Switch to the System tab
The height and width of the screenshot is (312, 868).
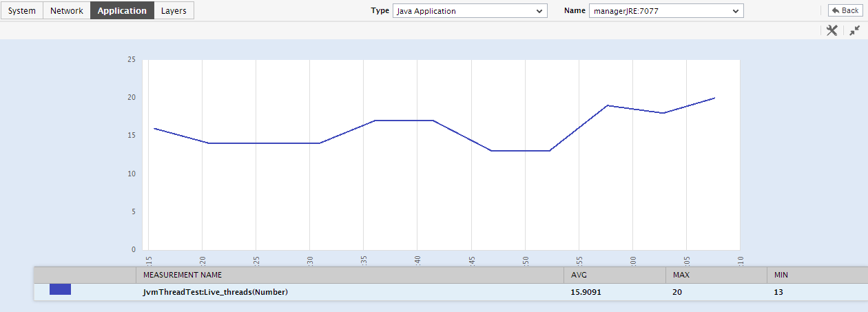(21, 10)
